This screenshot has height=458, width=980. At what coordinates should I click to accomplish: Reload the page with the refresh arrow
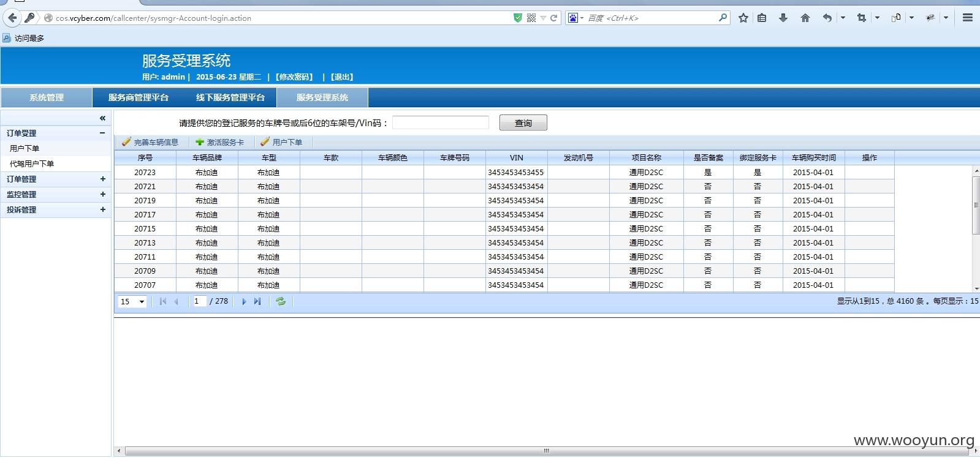pyautogui.click(x=553, y=18)
